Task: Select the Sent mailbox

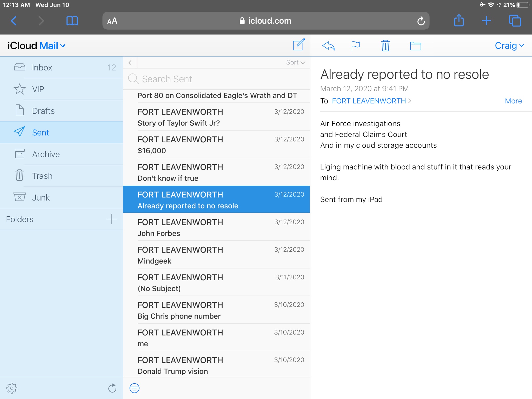Action: (x=61, y=132)
